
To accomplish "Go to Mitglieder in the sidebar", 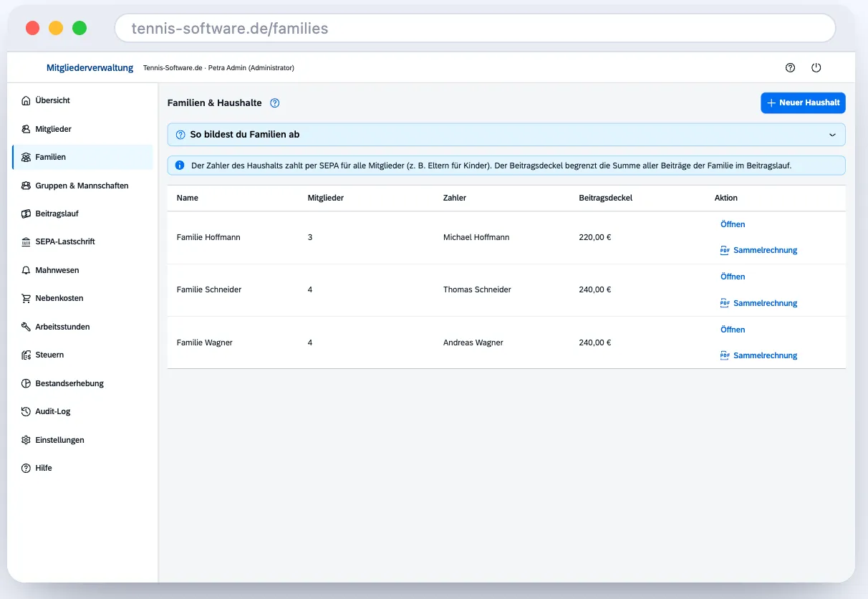I will tap(82, 129).
